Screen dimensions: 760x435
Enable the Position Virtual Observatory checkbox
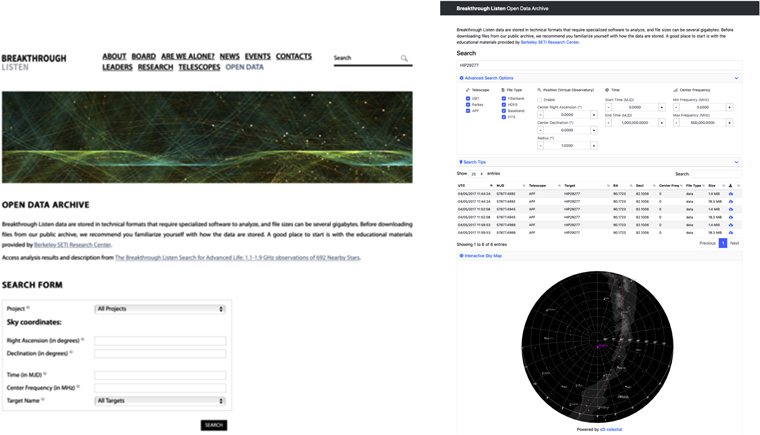tap(540, 99)
